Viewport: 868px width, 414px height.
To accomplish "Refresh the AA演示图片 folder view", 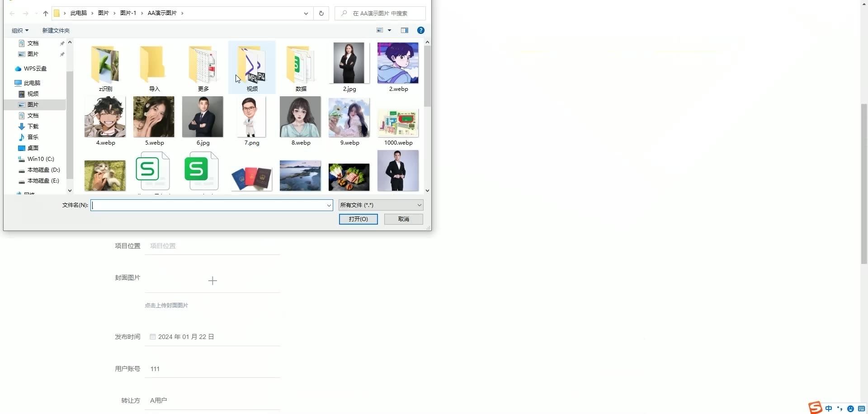I will click(321, 13).
